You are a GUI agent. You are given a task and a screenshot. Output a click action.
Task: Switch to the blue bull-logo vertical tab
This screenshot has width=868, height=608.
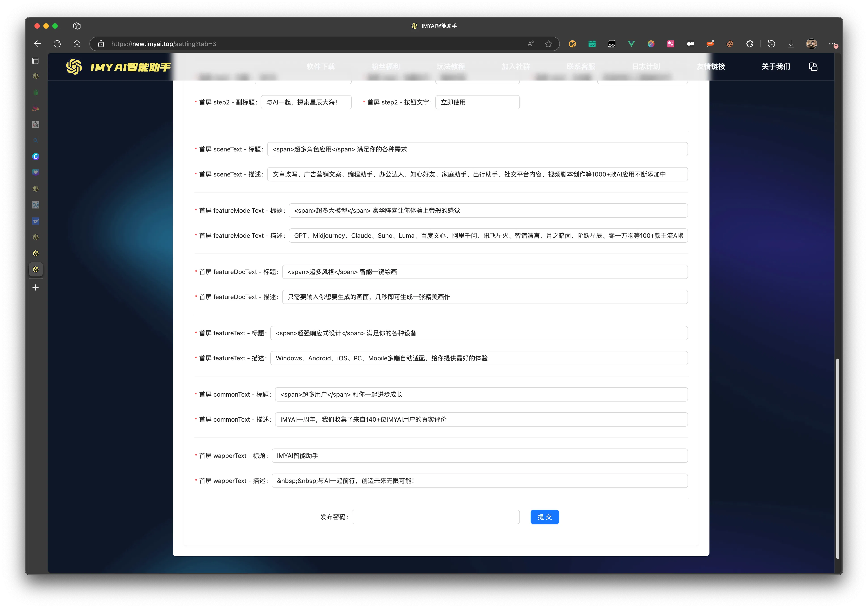click(36, 221)
